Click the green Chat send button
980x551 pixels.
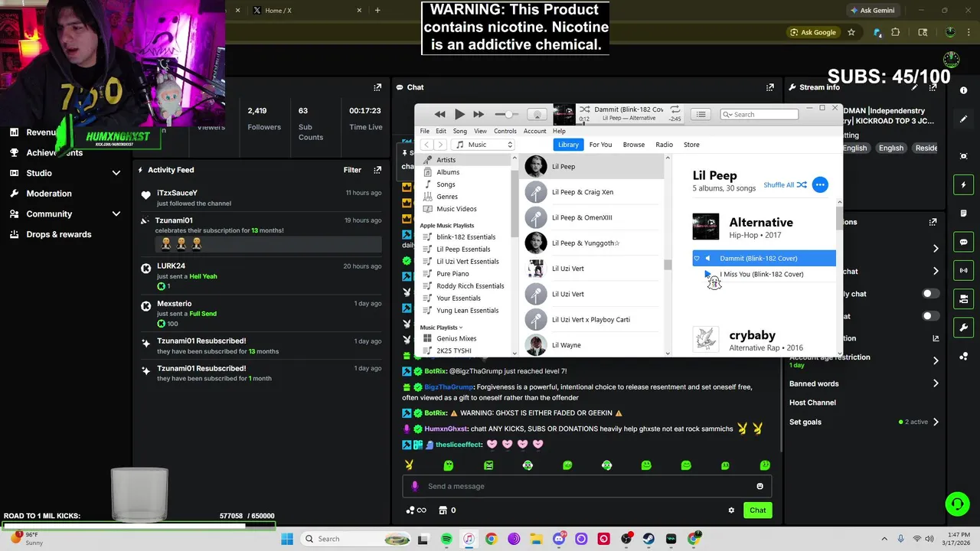click(x=757, y=510)
